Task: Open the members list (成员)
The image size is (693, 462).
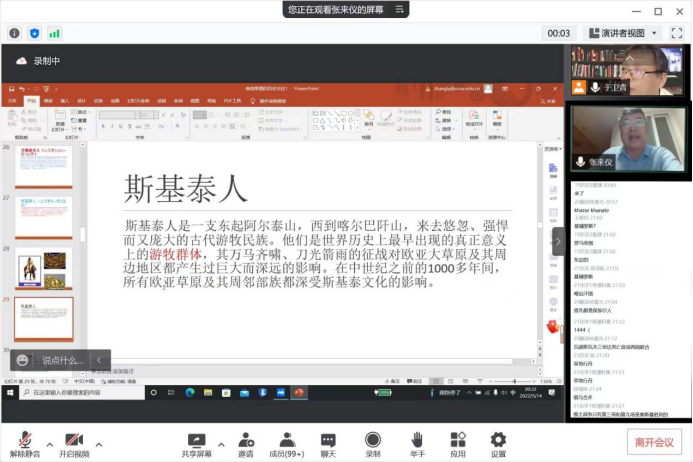Action: point(287,442)
